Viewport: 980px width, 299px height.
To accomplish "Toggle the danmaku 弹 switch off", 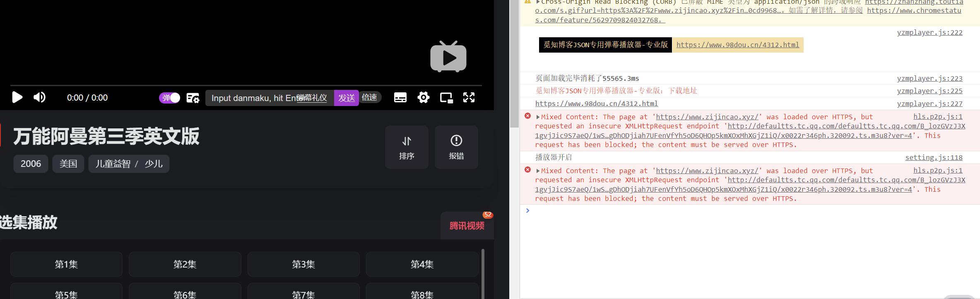I will (170, 98).
